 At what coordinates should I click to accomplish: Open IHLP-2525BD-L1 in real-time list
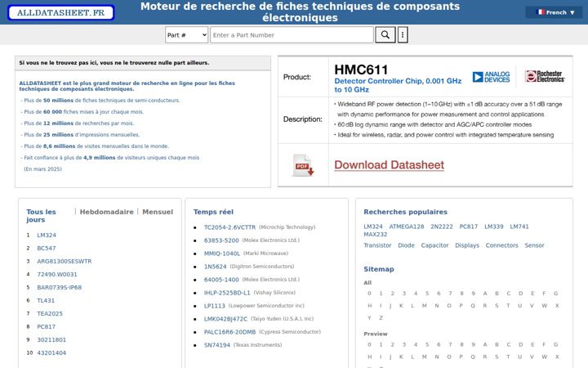coord(227,293)
